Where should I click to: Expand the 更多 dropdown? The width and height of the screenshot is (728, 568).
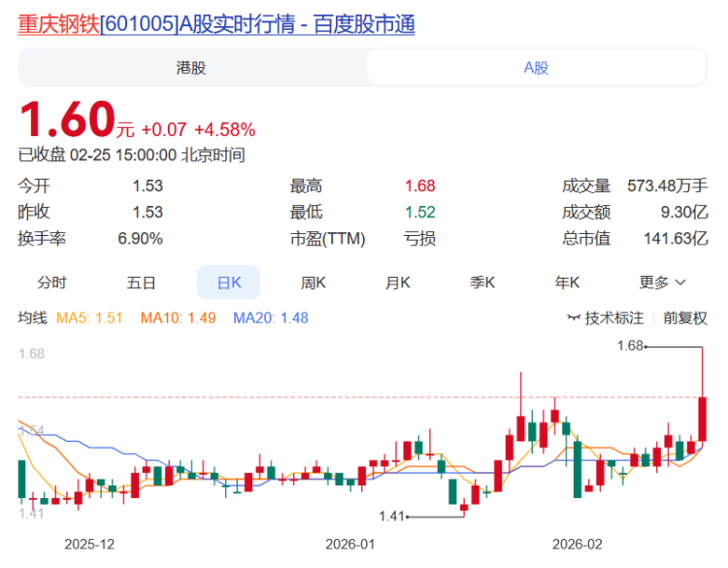[663, 283]
